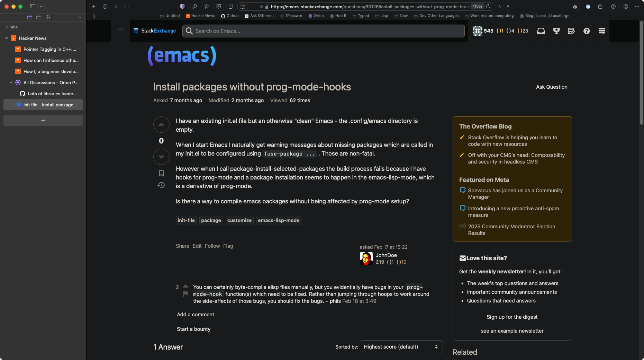Open the Stack Exchange inbox
The width and height of the screenshot is (644, 360).
pyautogui.click(x=541, y=31)
